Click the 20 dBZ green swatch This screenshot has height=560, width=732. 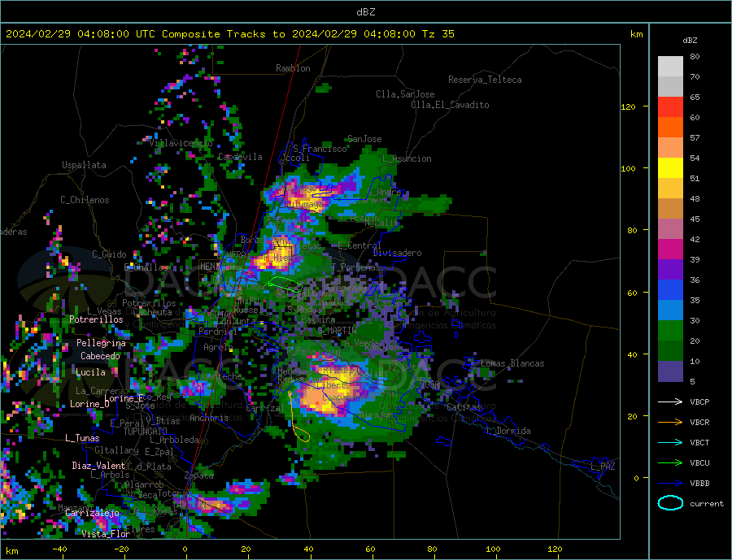click(x=670, y=331)
